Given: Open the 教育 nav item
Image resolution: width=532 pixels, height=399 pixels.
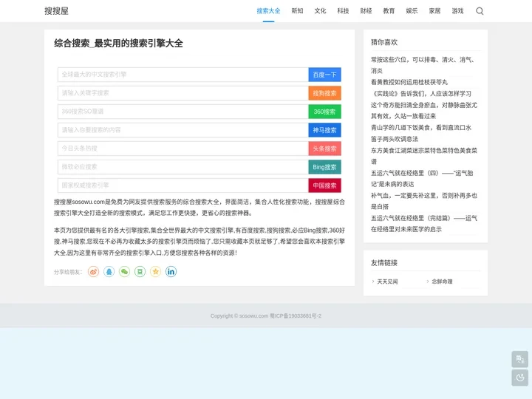Looking at the screenshot, I should [x=389, y=11].
